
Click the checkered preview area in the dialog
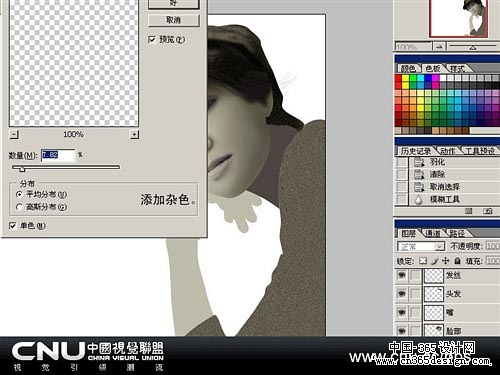(x=74, y=63)
